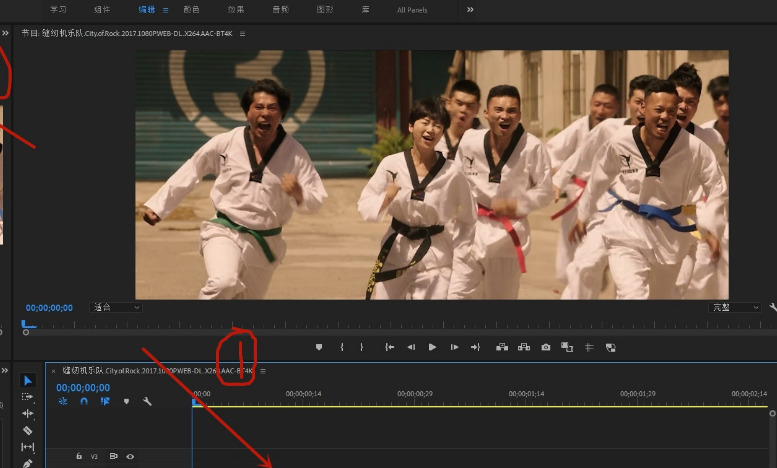Play the program monitor preview
Image resolution: width=777 pixels, height=468 pixels.
[x=432, y=347]
